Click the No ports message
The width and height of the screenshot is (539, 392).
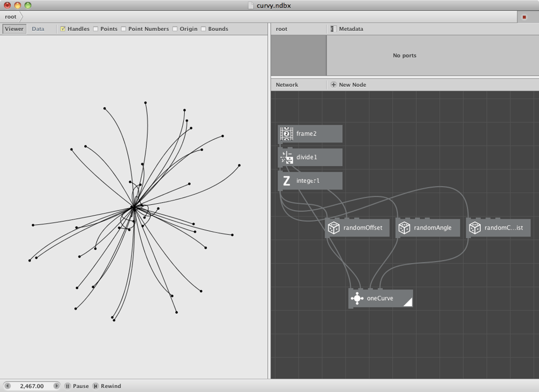point(405,56)
